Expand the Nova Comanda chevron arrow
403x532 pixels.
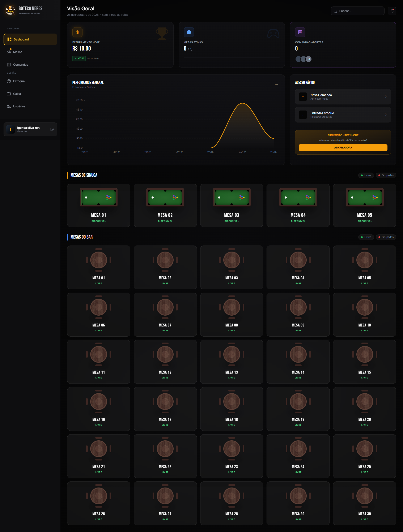pos(385,97)
